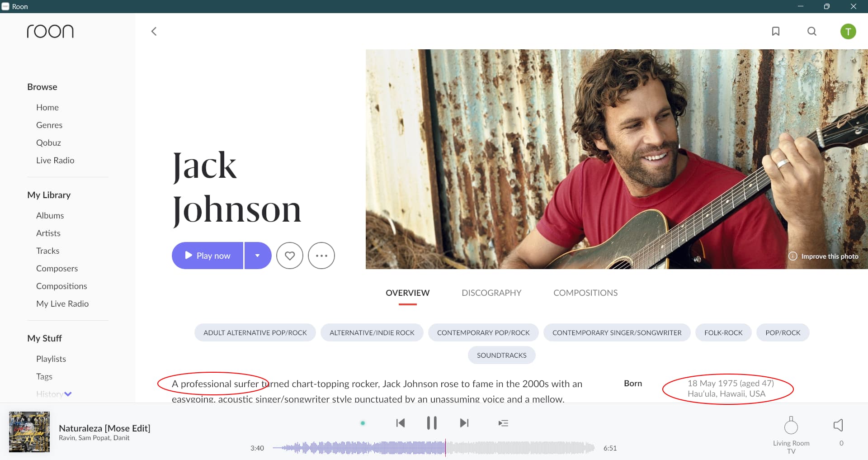Open the three-dot more options button
The image size is (868, 460).
(321, 256)
